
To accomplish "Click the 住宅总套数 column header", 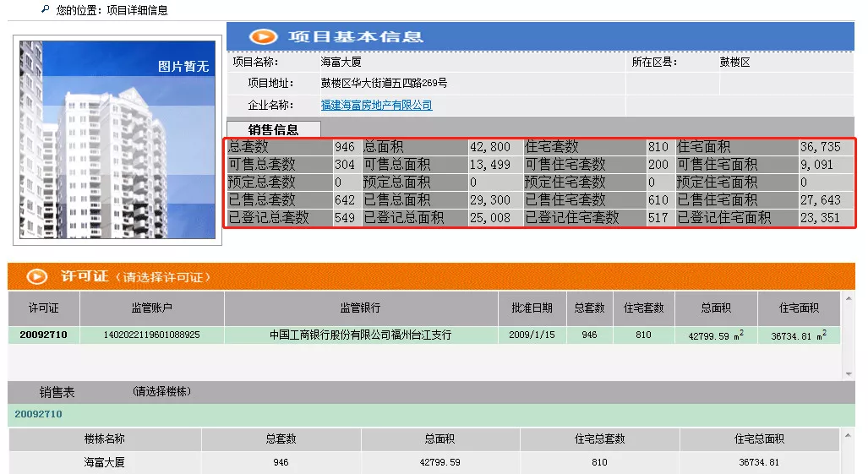I will pyautogui.click(x=599, y=439).
